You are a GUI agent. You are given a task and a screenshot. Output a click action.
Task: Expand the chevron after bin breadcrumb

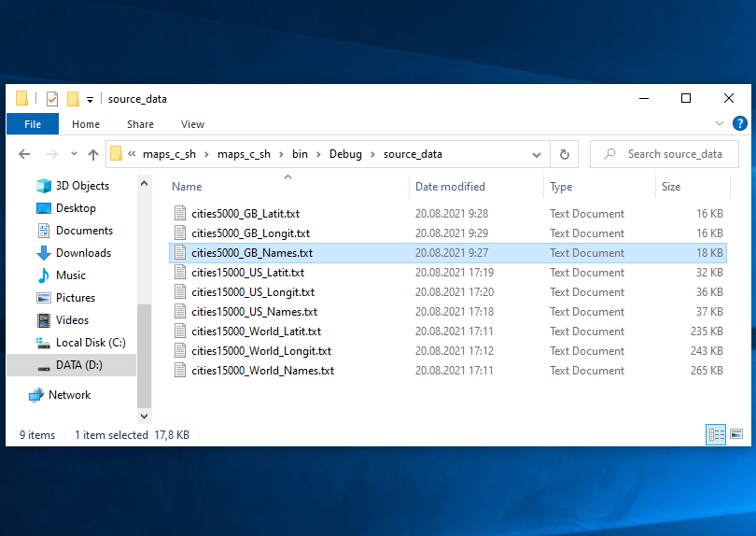click(x=318, y=154)
